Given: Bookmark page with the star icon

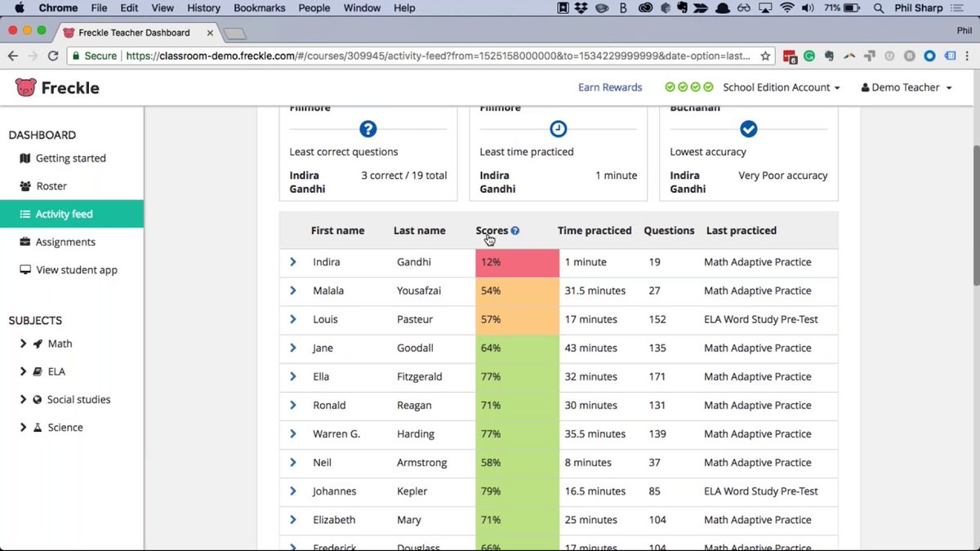Looking at the screenshot, I should (x=765, y=56).
